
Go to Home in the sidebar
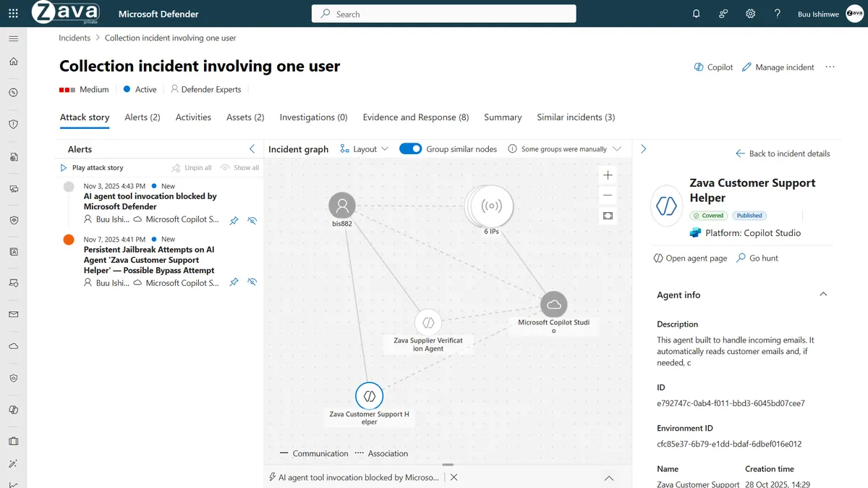[13, 62]
